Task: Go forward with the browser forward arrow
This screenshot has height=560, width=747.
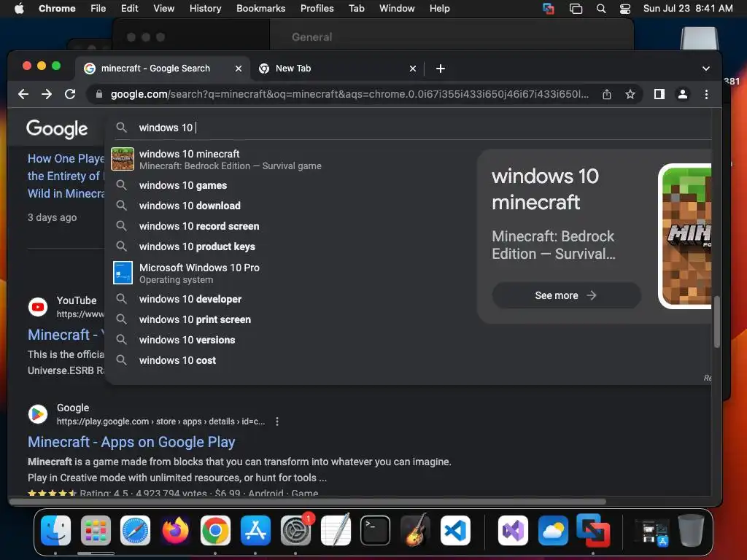Action: click(x=47, y=94)
